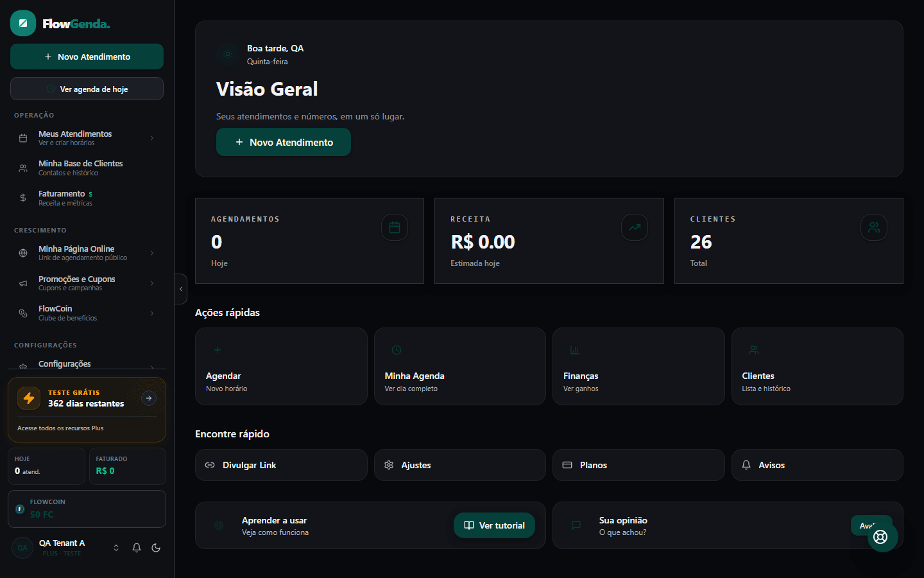The height and width of the screenshot is (578, 924).
Task: Click the HOJE atendimentos stat card
Action: [x=46, y=466]
